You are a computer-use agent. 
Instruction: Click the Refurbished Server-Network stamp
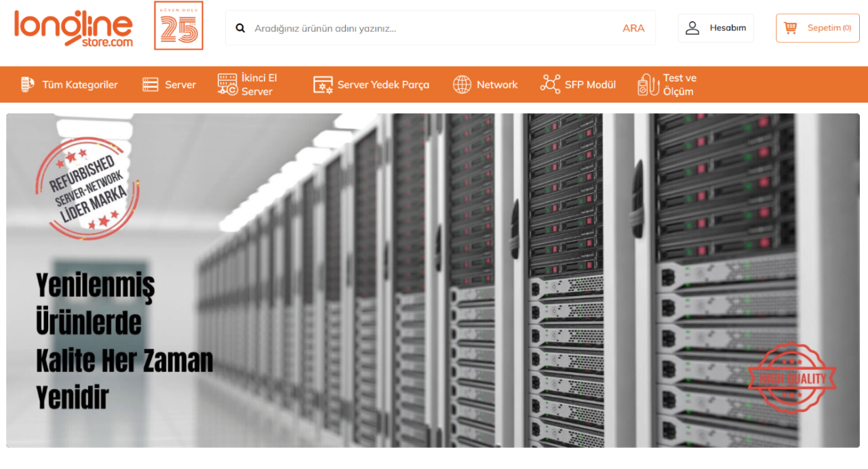click(x=87, y=189)
